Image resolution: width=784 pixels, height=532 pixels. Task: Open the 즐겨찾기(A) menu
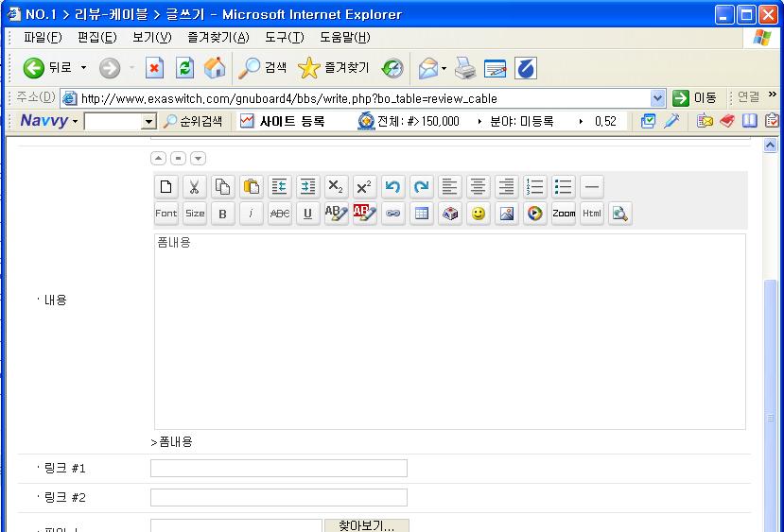click(218, 38)
